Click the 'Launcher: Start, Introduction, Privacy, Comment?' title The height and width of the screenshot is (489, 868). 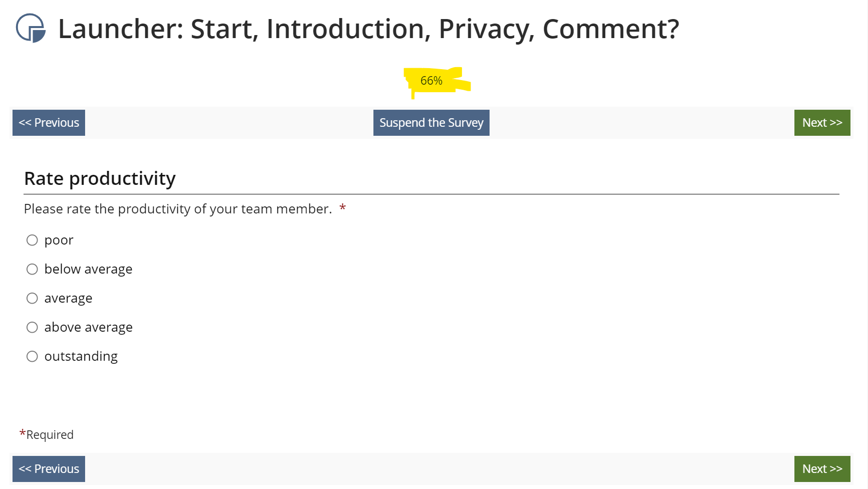click(x=368, y=29)
